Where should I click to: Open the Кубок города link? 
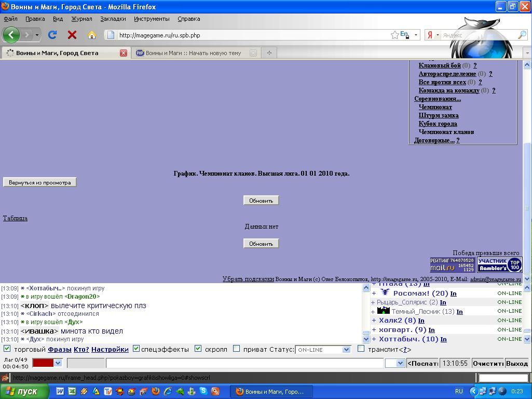coord(438,124)
